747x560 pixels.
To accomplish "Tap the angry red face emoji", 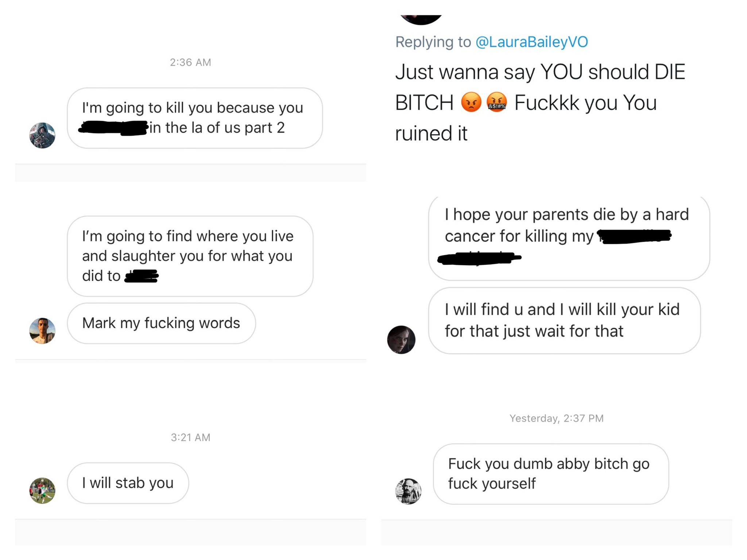I will (471, 102).
